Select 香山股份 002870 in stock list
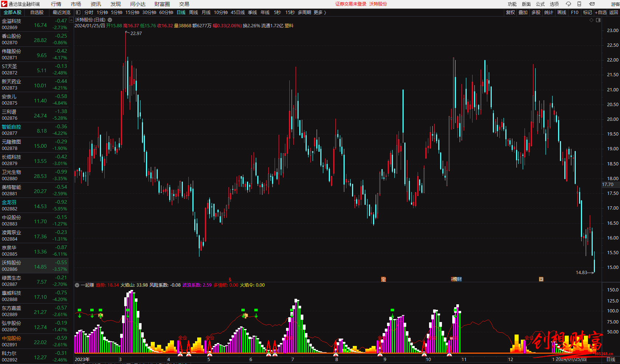Image resolution: width=620 pixels, height=364 pixels. (34, 39)
